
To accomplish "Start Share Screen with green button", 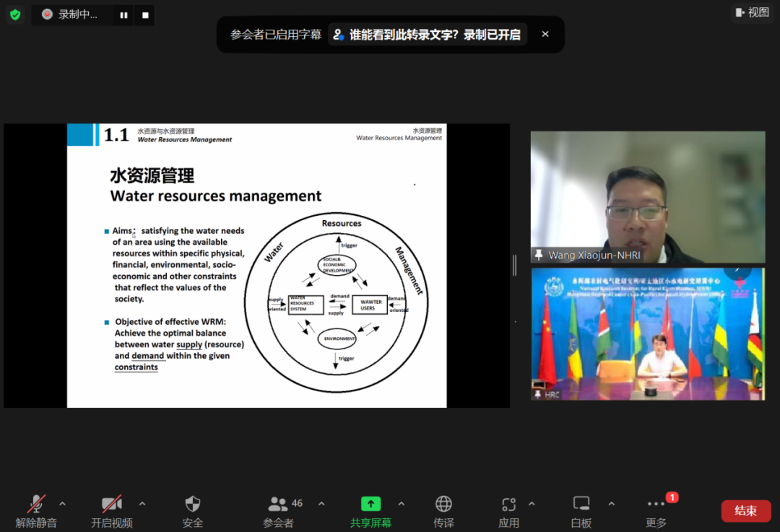I will pyautogui.click(x=370, y=510).
